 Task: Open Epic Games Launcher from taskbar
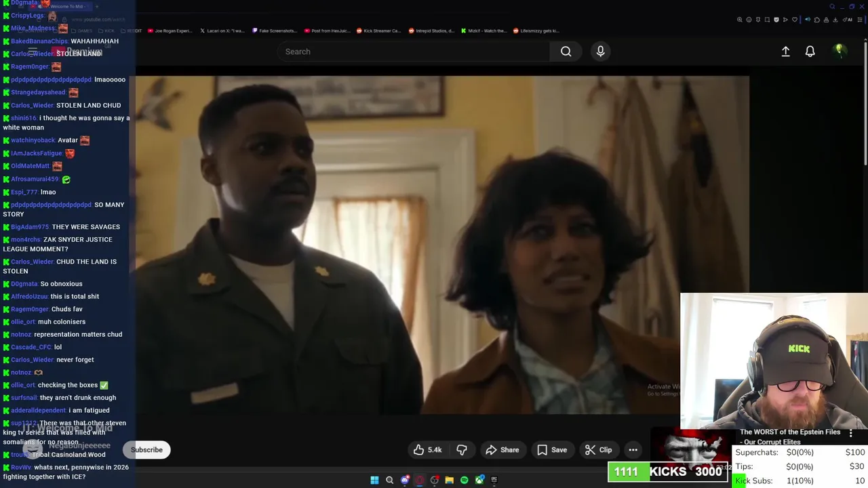coord(494,480)
